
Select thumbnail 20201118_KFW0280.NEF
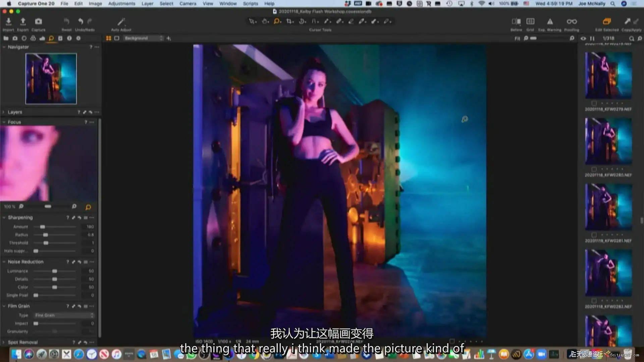(x=608, y=141)
